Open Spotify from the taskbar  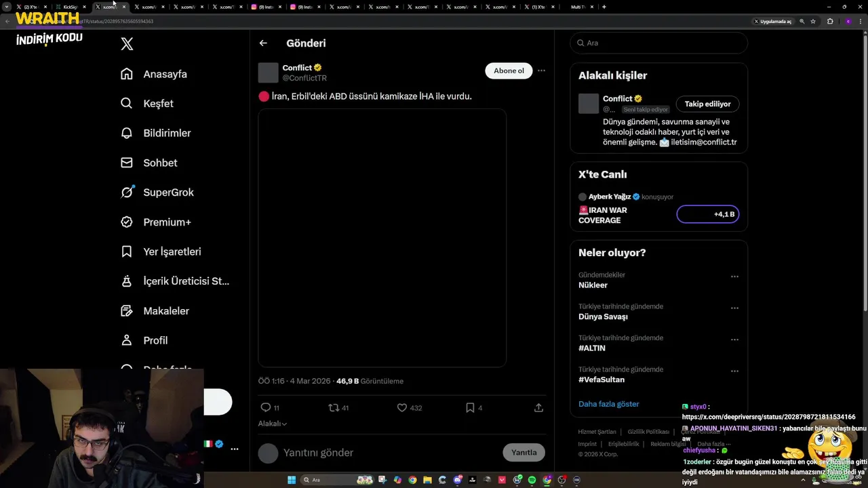(532, 480)
